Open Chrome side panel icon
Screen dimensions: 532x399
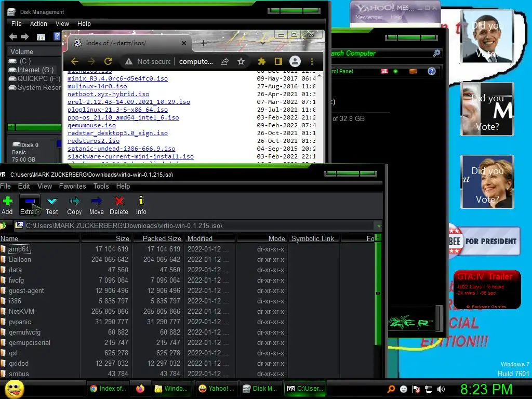tap(278, 61)
